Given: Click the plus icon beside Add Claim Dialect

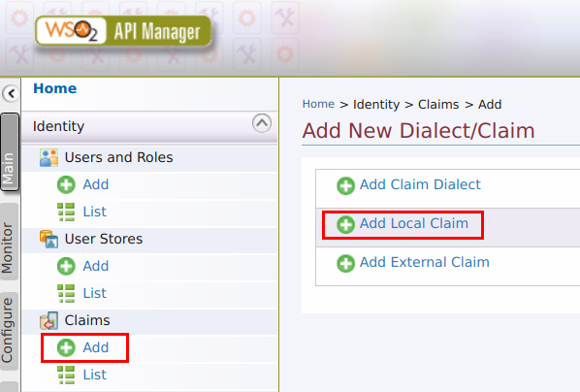Looking at the screenshot, I should [x=346, y=186].
